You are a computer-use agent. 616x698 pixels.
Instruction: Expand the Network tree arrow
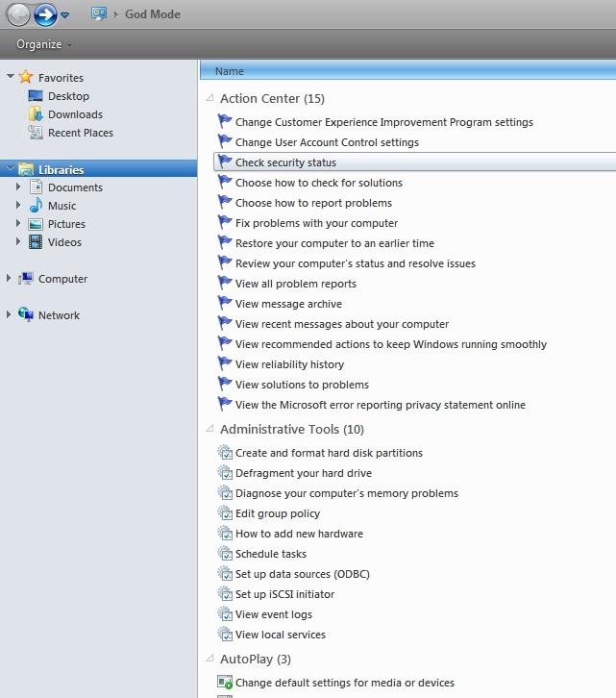tap(9, 314)
